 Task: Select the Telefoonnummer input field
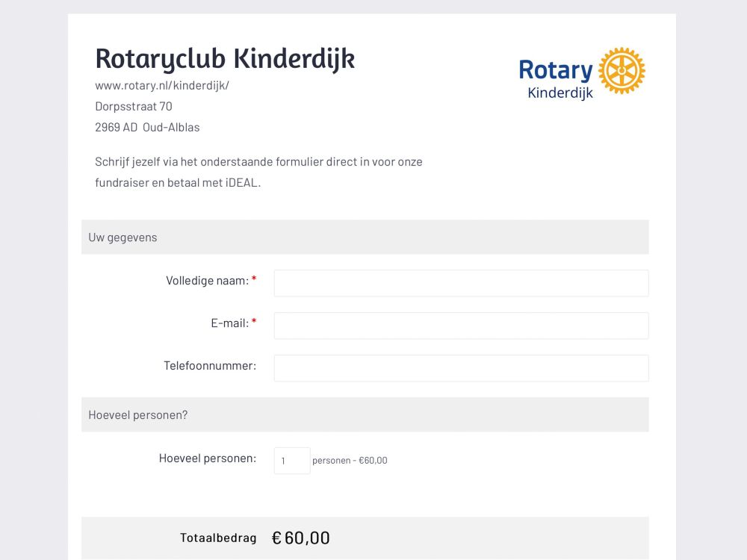[x=461, y=367]
